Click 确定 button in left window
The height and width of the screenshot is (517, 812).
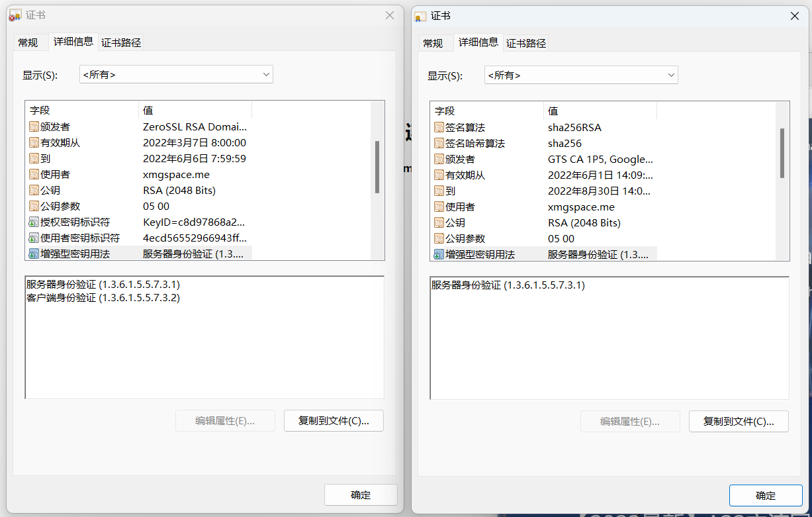point(361,494)
